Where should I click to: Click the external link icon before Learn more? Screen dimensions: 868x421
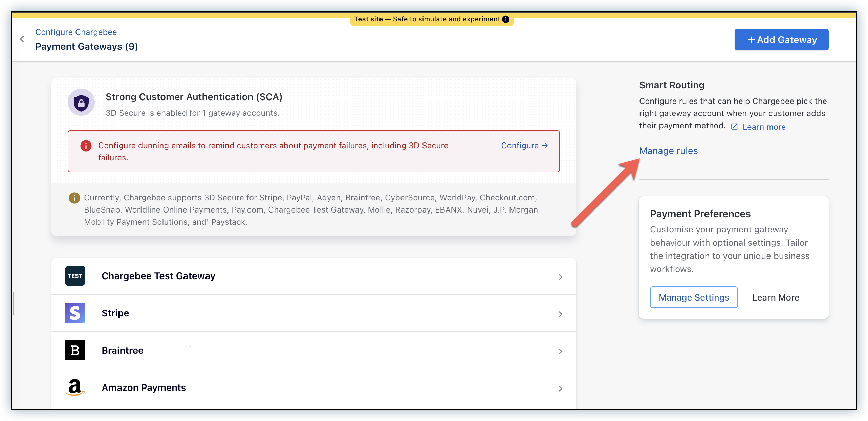click(734, 127)
